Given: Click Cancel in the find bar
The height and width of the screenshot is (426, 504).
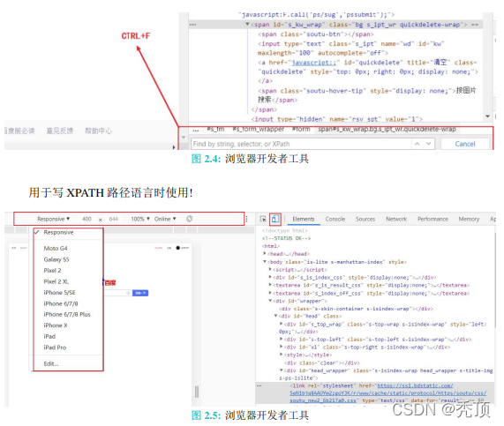Looking at the screenshot, I should tap(465, 144).
